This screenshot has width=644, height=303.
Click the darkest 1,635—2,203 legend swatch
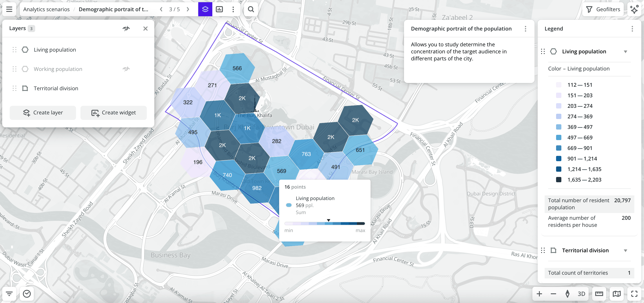click(x=558, y=180)
